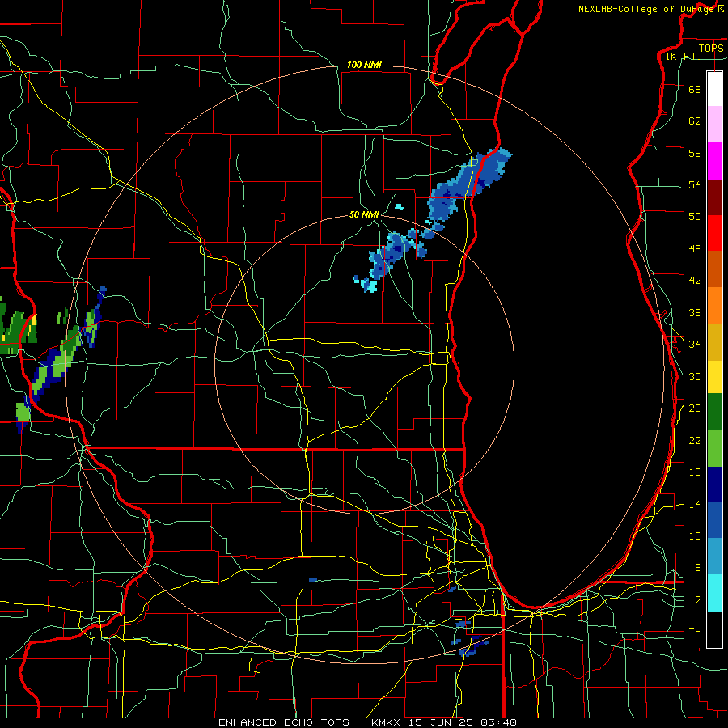Screen dimensions: 728x728
Task: Click the ENHANCED ECHO TOPS caption text
Action: [x=284, y=722]
